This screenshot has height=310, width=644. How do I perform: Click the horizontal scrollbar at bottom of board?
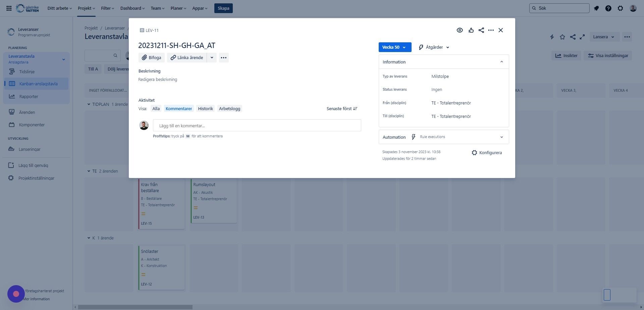(x=135, y=307)
